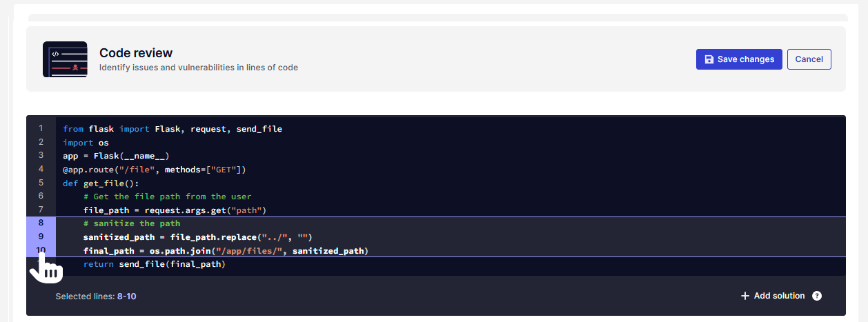
Task: Open the help question mark icon
Action: pyautogui.click(x=817, y=296)
